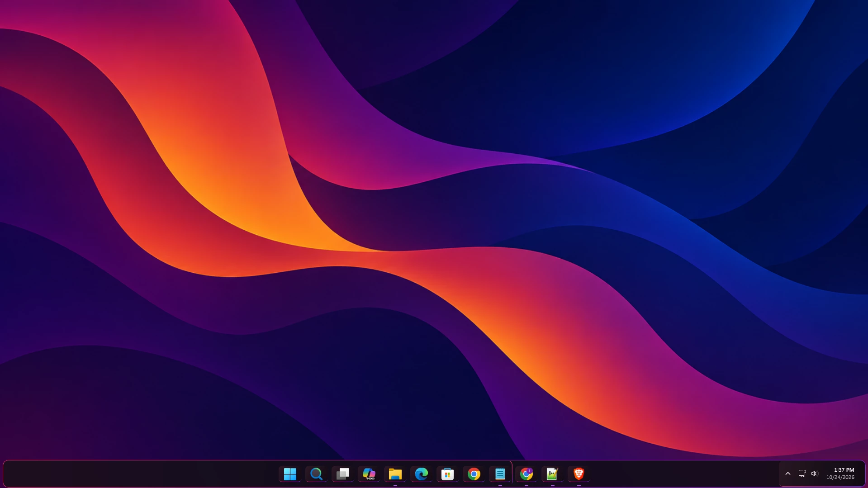The width and height of the screenshot is (868, 488).
Task: Show hidden system tray icons
Action: pos(788,474)
